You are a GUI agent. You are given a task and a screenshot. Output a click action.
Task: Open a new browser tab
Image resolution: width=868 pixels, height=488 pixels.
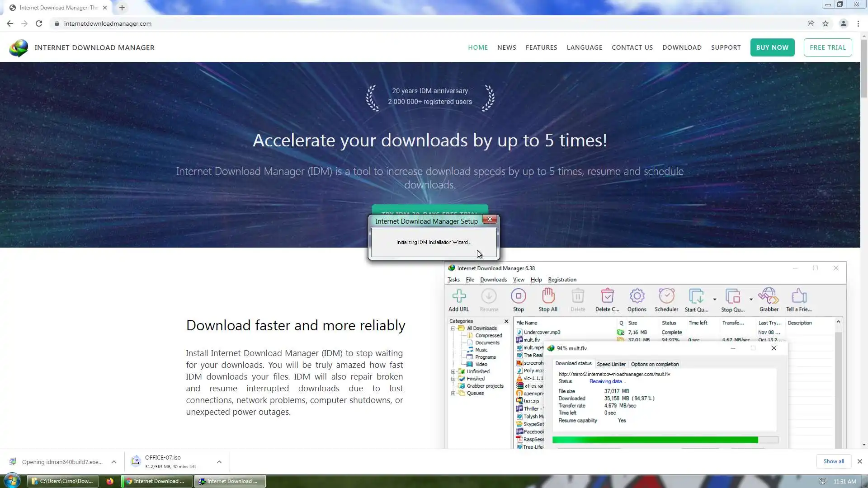pos(122,8)
